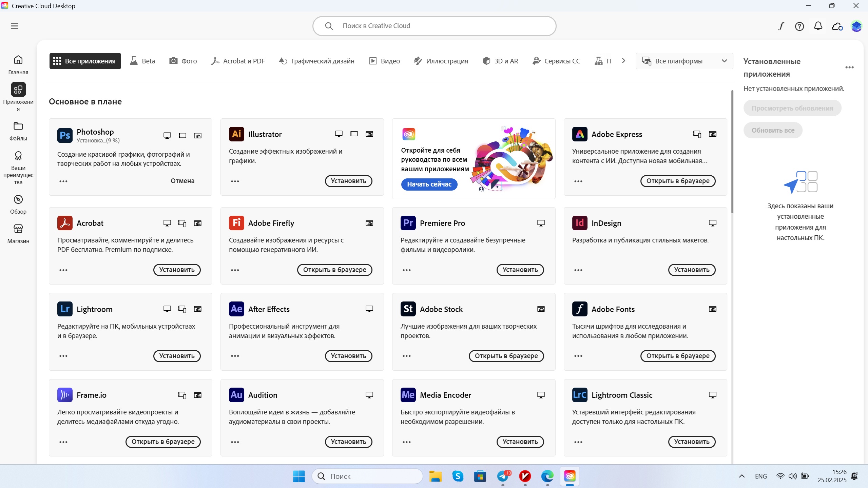Open the account profile avatar
Image resolution: width=868 pixels, height=488 pixels.
856,26
